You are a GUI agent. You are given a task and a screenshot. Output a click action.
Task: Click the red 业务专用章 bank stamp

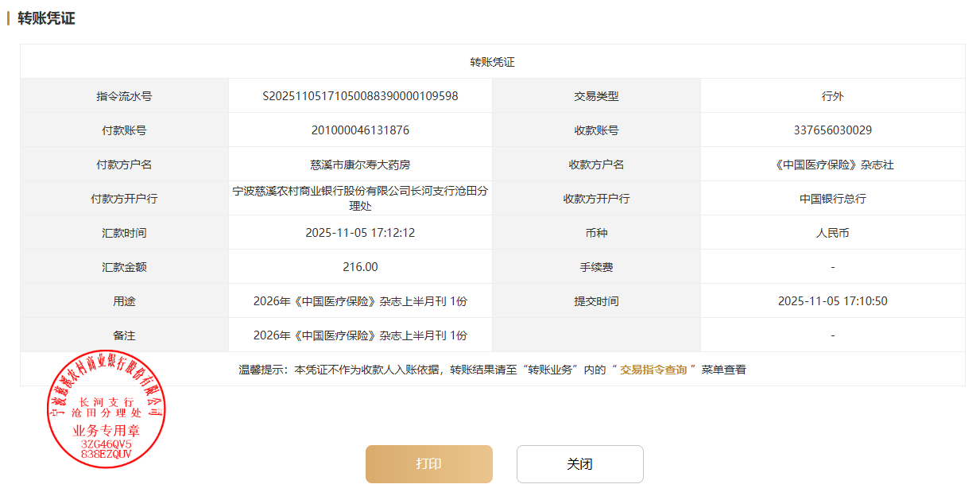tap(107, 409)
